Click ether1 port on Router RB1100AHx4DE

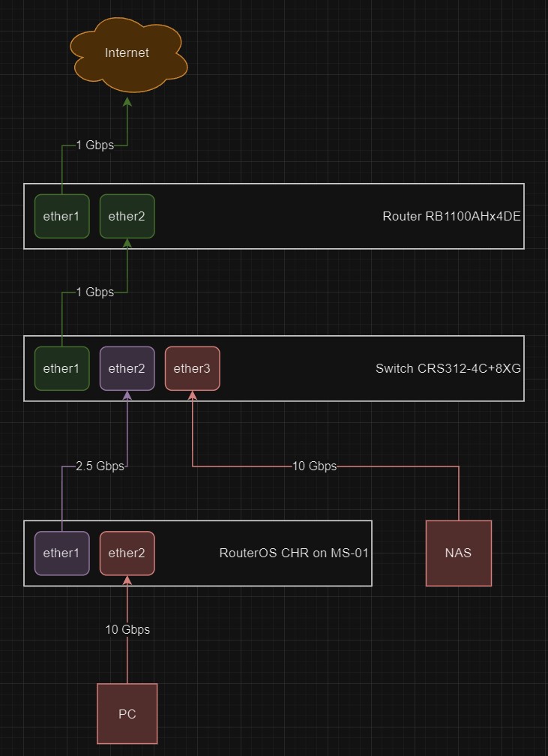pos(61,216)
